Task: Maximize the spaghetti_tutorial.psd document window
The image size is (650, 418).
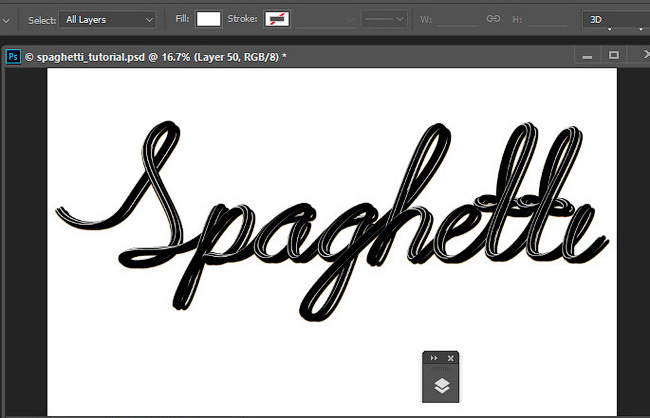Action: [x=614, y=56]
